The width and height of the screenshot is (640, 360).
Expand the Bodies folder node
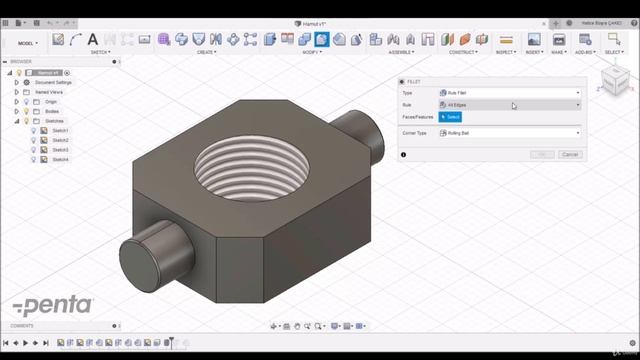pyautogui.click(x=17, y=111)
